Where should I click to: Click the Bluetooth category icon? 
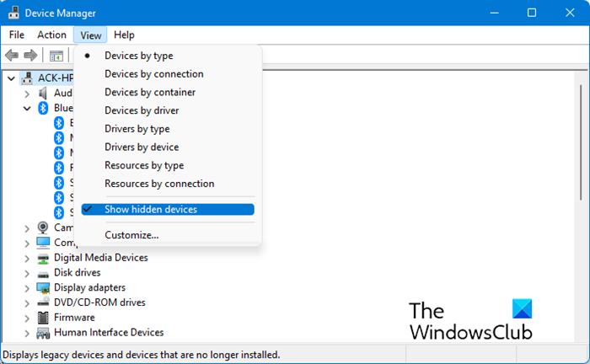point(43,108)
